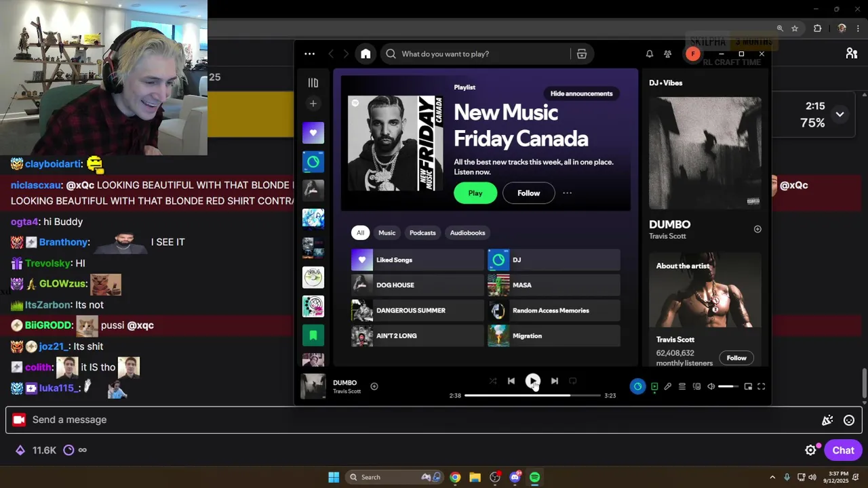Select the Music filter chip
This screenshot has width=868, height=488.
(x=387, y=232)
